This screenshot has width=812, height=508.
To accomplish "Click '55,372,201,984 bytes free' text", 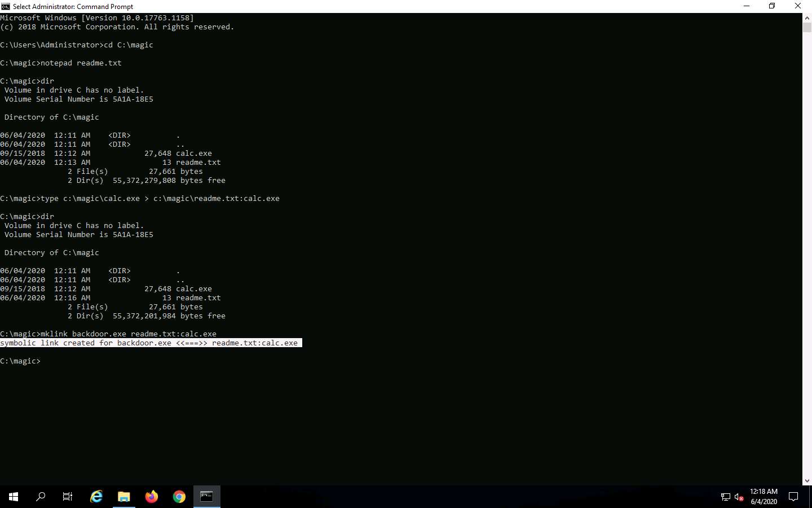I will (169, 316).
